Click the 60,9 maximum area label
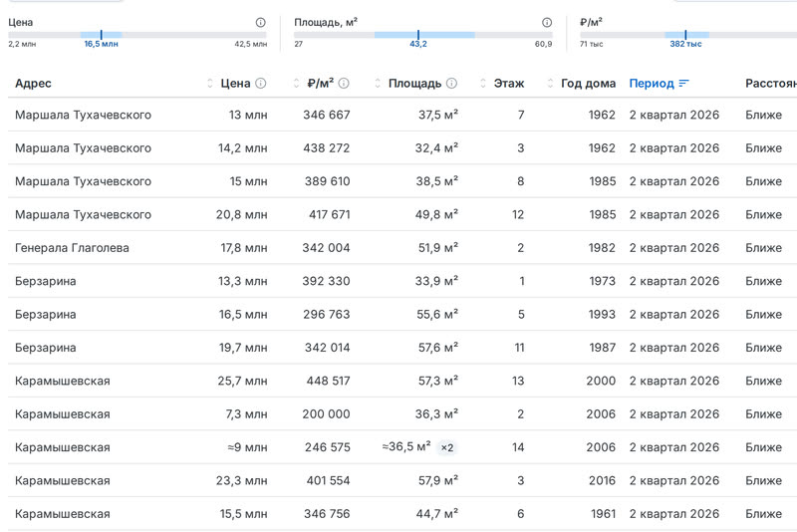 click(543, 44)
